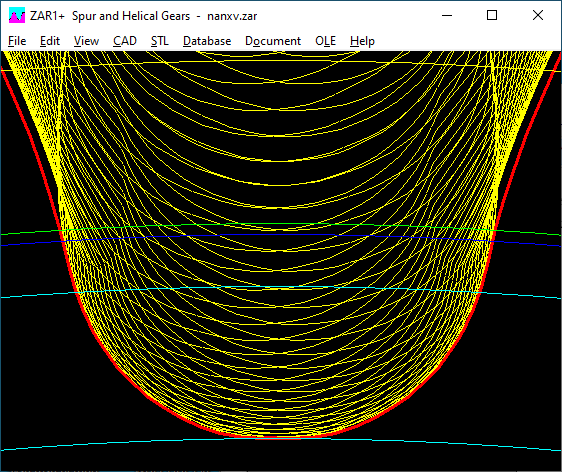Maximize the ZAR1+ window
Image resolution: width=562 pixels, height=472 pixels.
point(492,15)
